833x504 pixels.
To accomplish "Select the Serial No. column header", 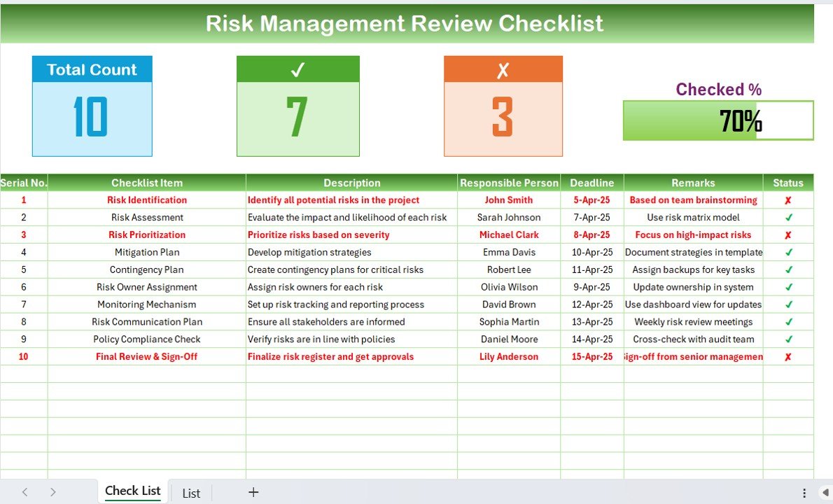I will click(x=24, y=183).
